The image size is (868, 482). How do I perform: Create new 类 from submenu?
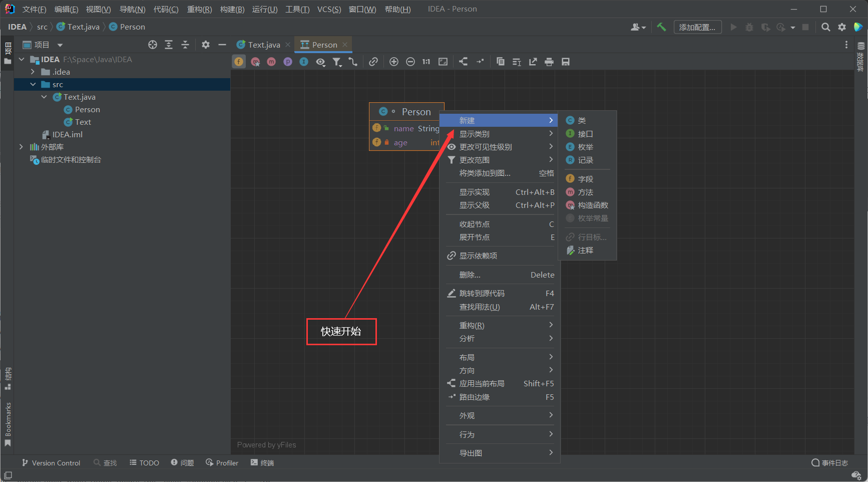(x=587, y=120)
